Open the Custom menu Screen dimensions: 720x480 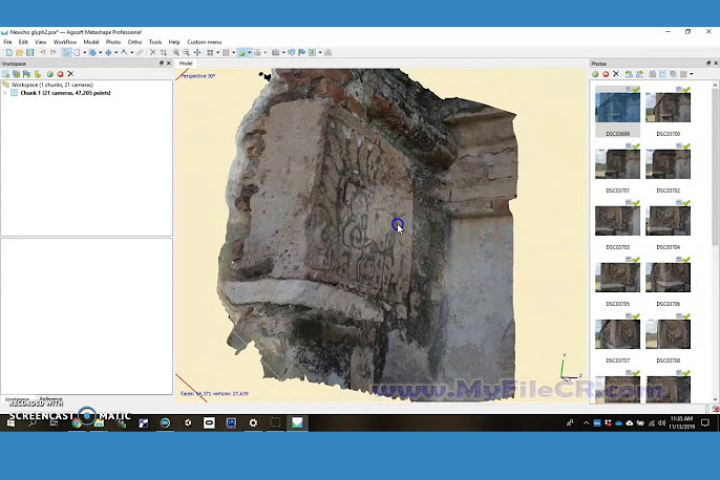click(x=204, y=42)
